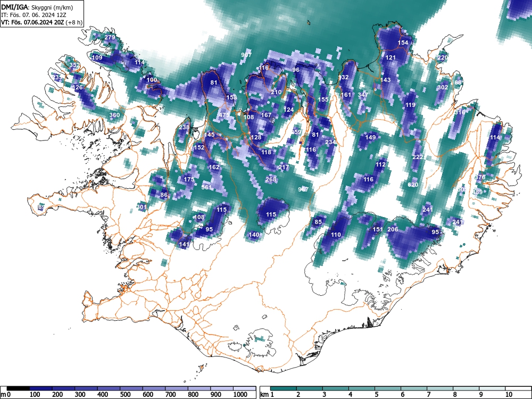Viewport: 532px width, 399px height.
Task: Click the visibility value 376 on the map
Action: 480,177
